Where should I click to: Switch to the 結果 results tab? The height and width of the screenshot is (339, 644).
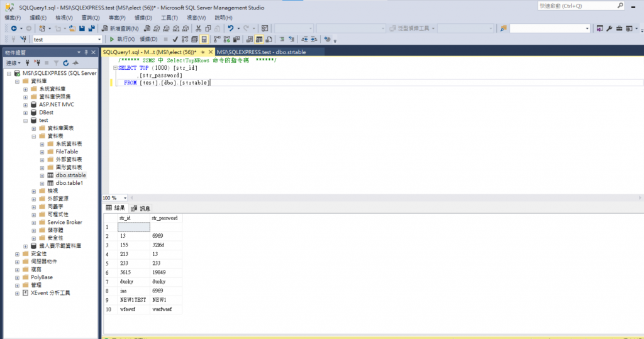[x=116, y=208]
